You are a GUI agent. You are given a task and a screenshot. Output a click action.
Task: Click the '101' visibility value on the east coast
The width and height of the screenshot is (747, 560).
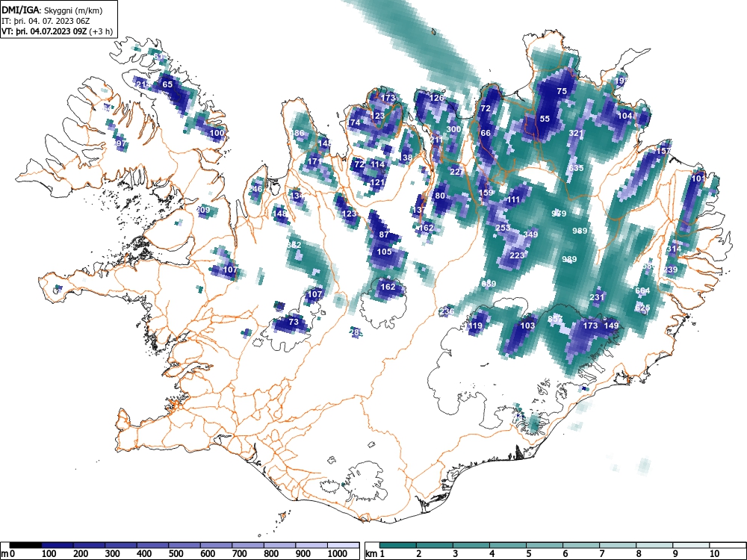coord(698,178)
